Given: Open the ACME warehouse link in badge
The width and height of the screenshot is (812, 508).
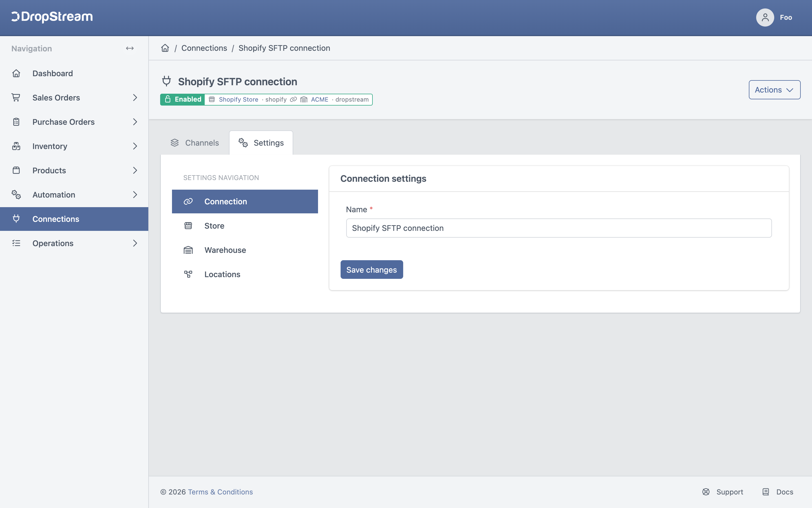Looking at the screenshot, I should pos(319,99).
